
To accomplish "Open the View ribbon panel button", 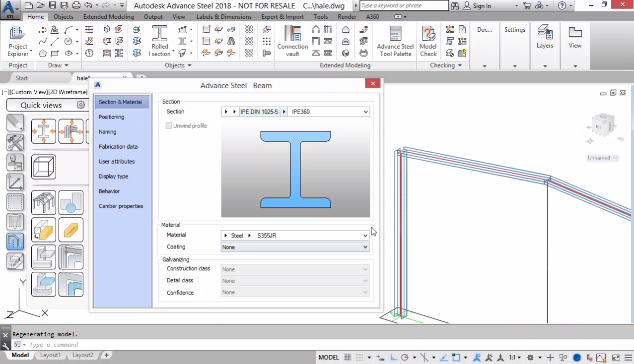I will [575, 37].
